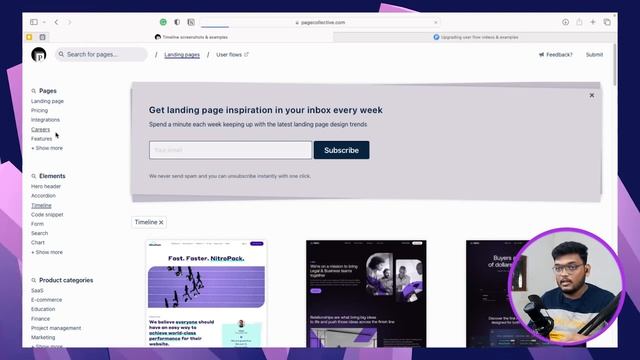The width and height of the screenshot is (640, 360).
Task: Click the page vertical scrollbar
Action: 615,65
